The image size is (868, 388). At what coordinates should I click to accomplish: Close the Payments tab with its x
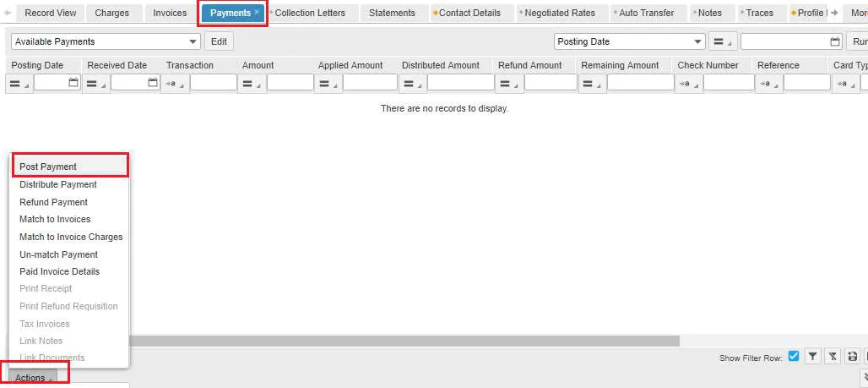[257, 12]
